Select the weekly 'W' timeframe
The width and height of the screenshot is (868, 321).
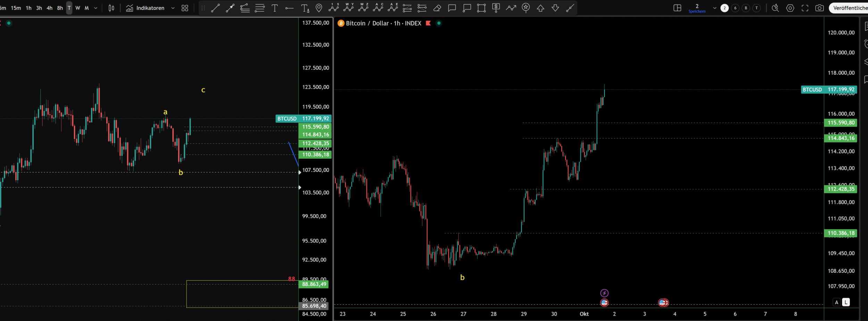point(78,8)
